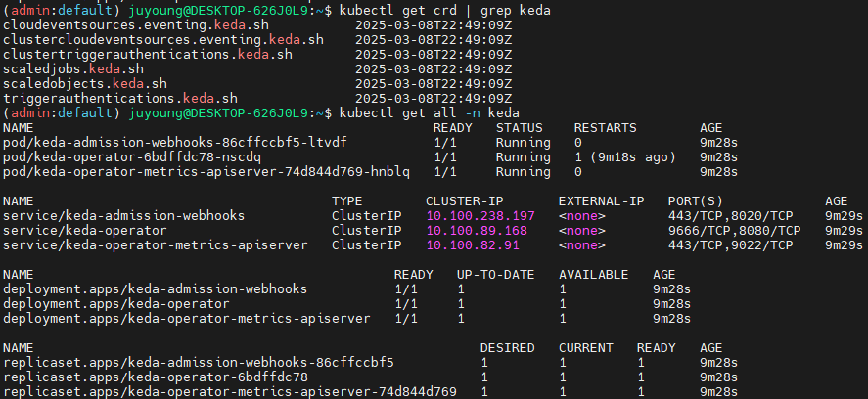Select replicaset.apps/keda-operator-metrics-apiserver-74d844d769

click(x=230, y=392)
